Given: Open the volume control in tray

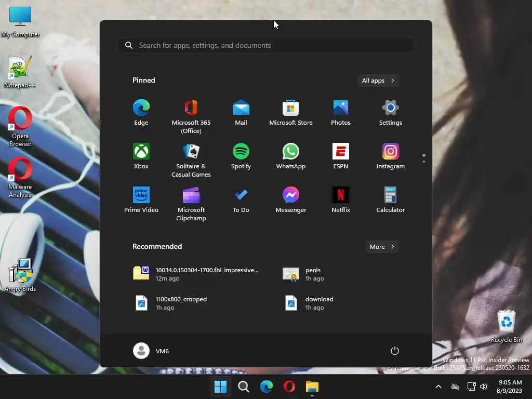Looking at the screenshot, I should (484, 387).
